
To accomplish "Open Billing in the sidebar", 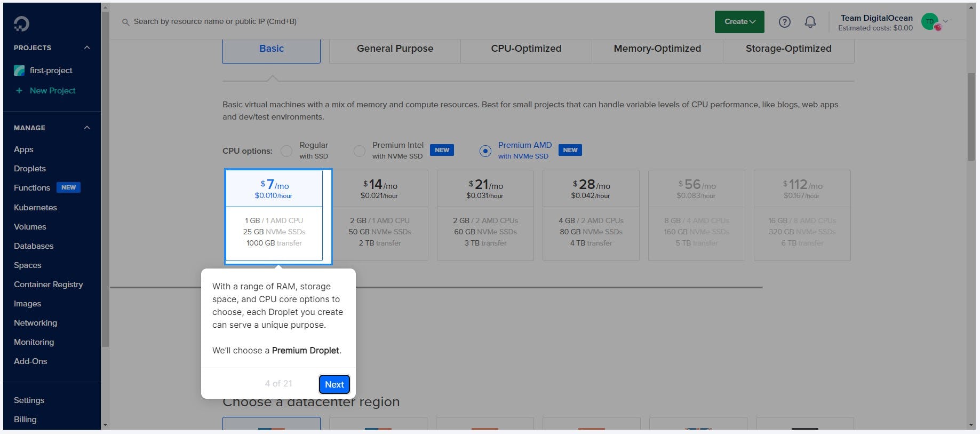I will (x=25, y=420).
